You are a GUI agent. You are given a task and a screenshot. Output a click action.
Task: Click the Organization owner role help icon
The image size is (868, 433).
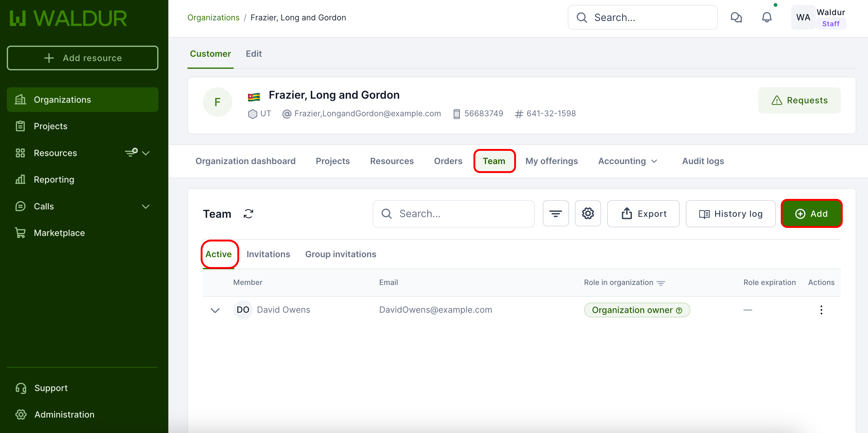(x=679, y=311)
